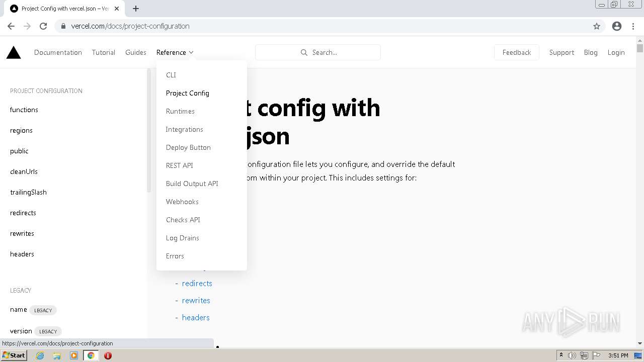Collapse the Reference dropdown chevron
The image size is (644, 362).
point(191,52)
